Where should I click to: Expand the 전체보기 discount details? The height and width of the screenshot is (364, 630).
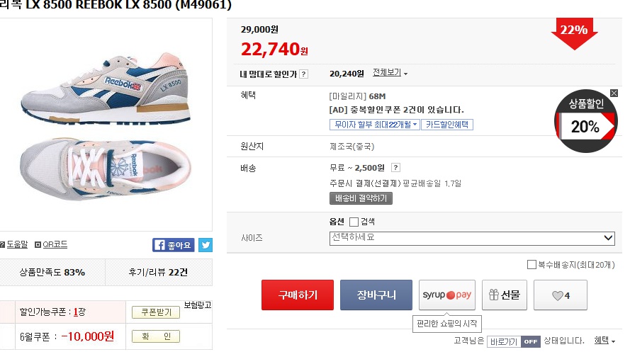390,73
